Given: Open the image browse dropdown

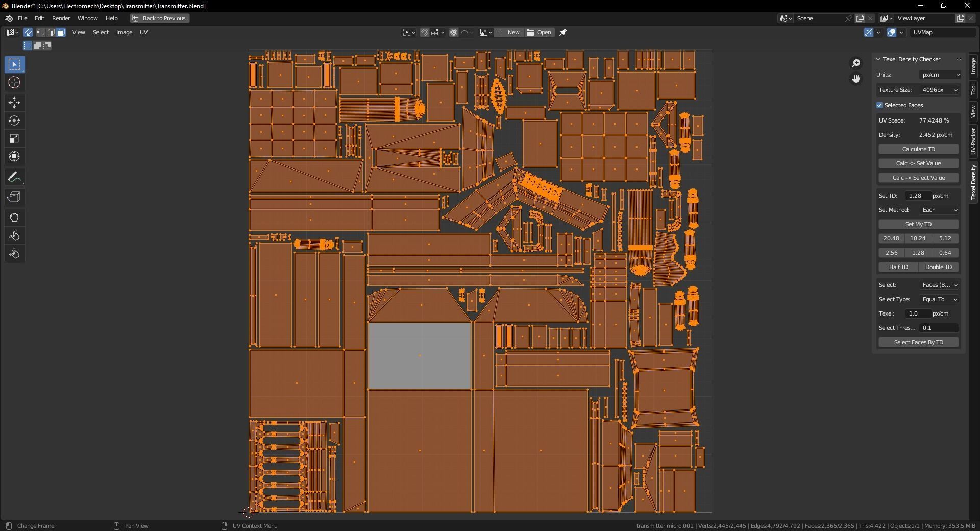Looking at the screenshot, I should [486, 32].
